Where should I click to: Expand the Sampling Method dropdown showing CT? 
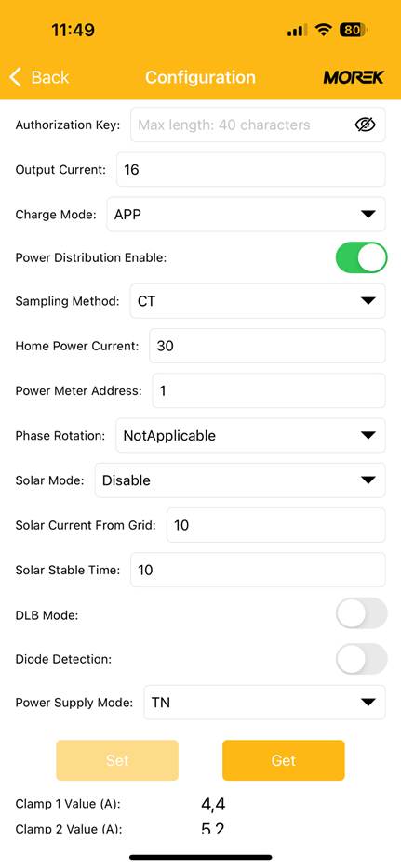(258, 301)
